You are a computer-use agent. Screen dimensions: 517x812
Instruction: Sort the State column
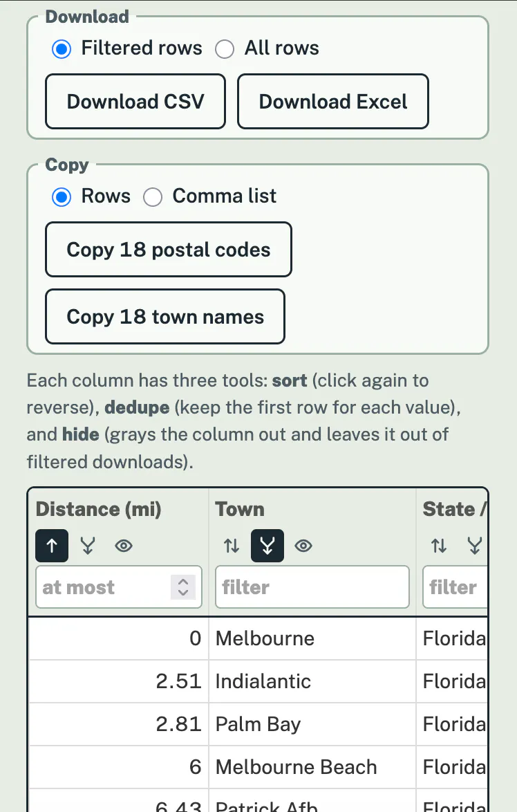(x=439, y=545)
